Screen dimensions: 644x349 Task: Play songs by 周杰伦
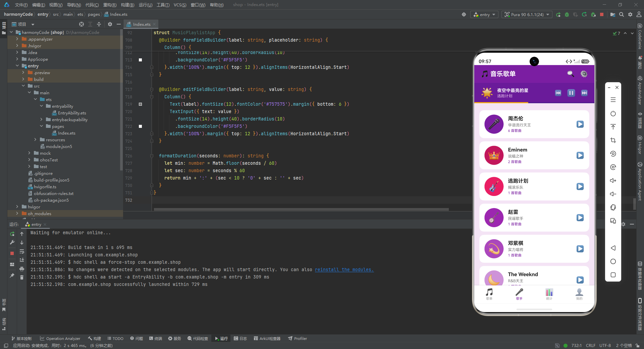click(580, 124)
